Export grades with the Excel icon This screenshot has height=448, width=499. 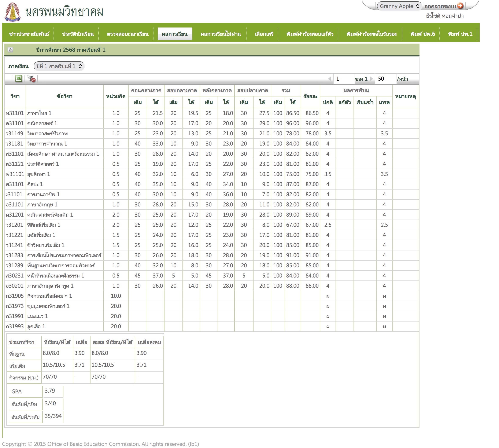click(x=19, y=79)
